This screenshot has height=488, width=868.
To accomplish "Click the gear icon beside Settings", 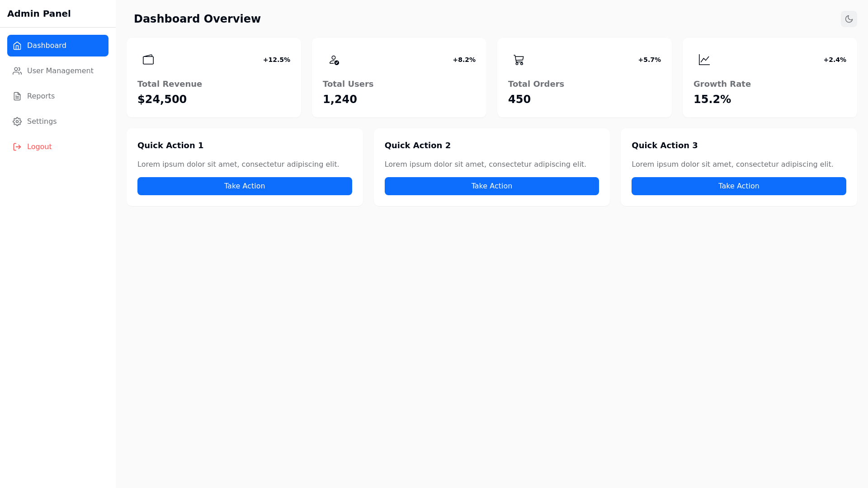I will coord(17,122).
